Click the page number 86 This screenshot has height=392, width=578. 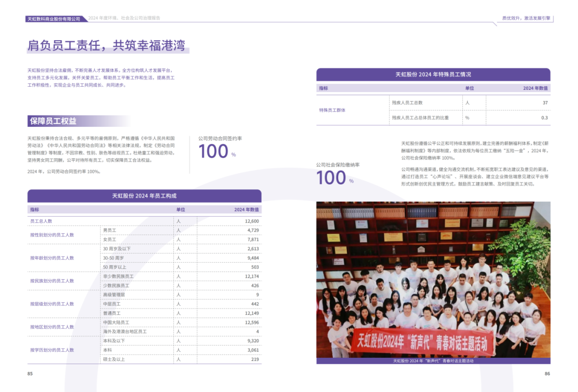[547, 374]
